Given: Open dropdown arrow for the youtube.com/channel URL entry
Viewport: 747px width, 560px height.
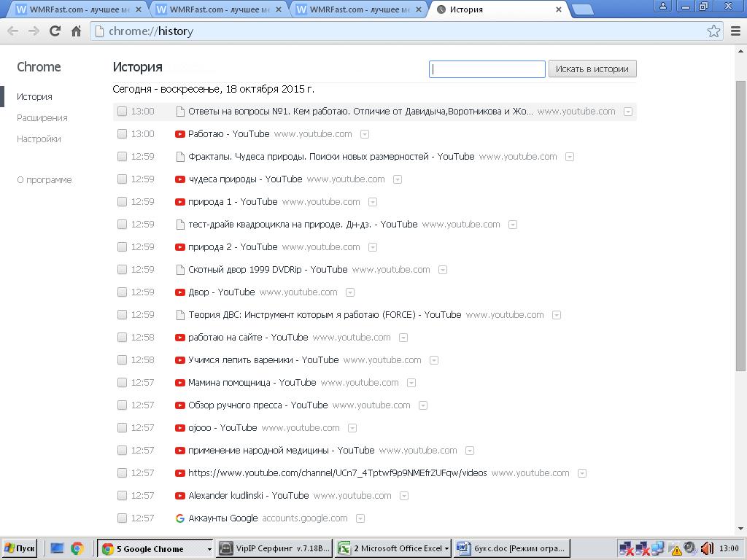Looking at the screenshot, I should (582, 473).
